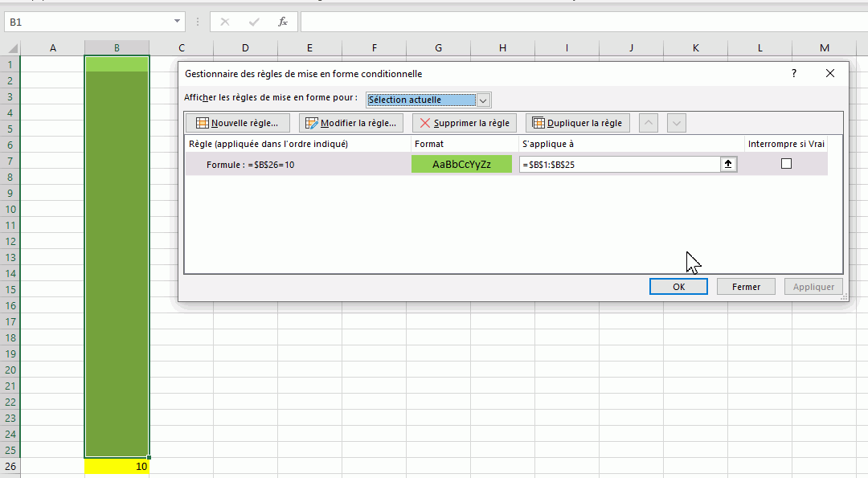
Task: Select yellow cell B26 containing 10
Action: tap(117, 466)
